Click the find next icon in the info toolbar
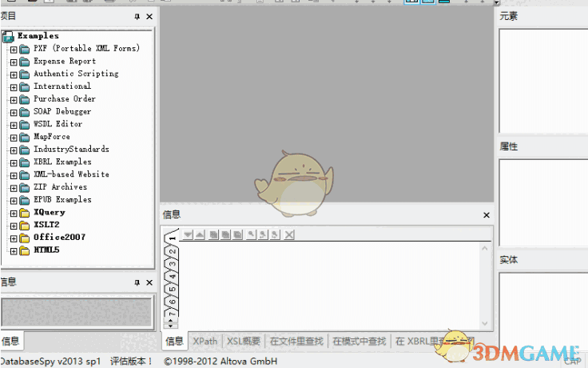This screenshot has height=368, width=588. point(275,234)
